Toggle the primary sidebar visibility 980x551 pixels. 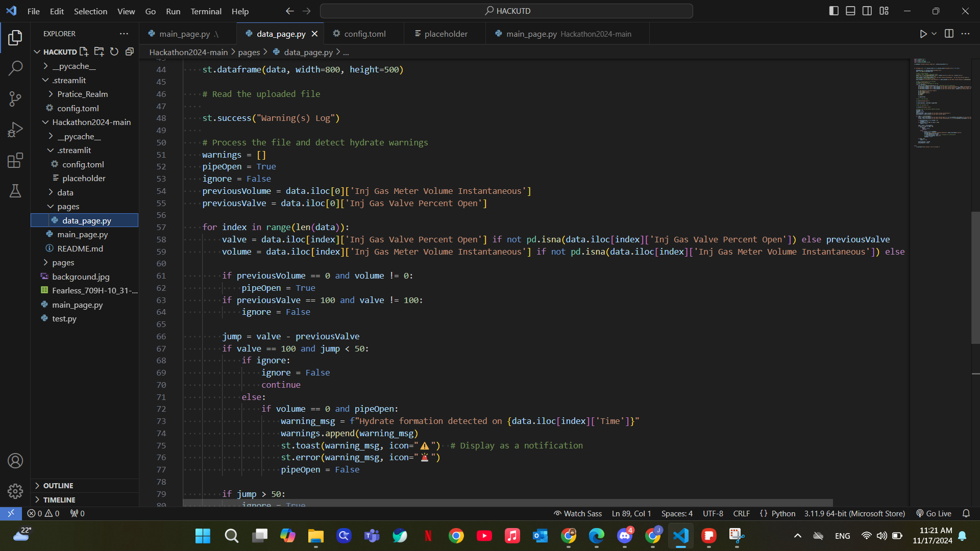coord(834,11)
